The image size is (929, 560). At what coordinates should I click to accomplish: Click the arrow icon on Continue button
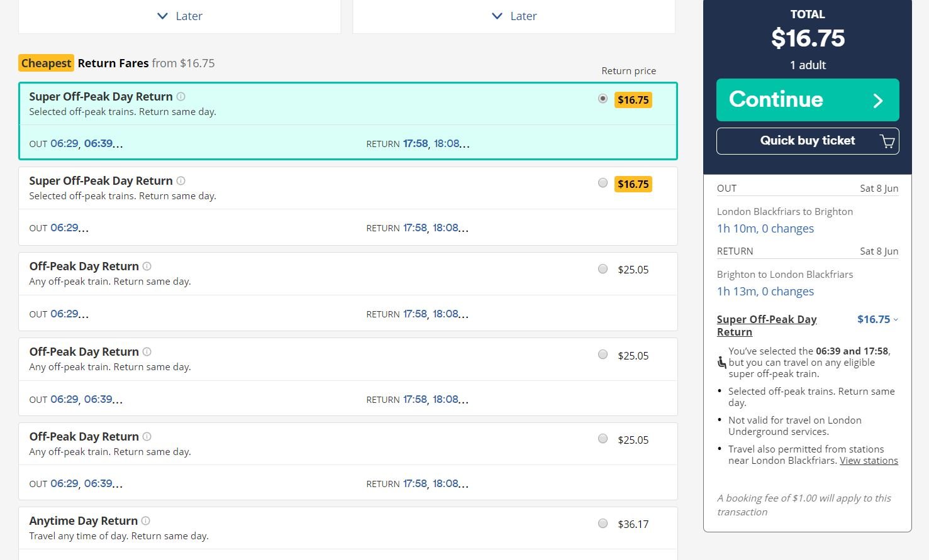(878, 101)
